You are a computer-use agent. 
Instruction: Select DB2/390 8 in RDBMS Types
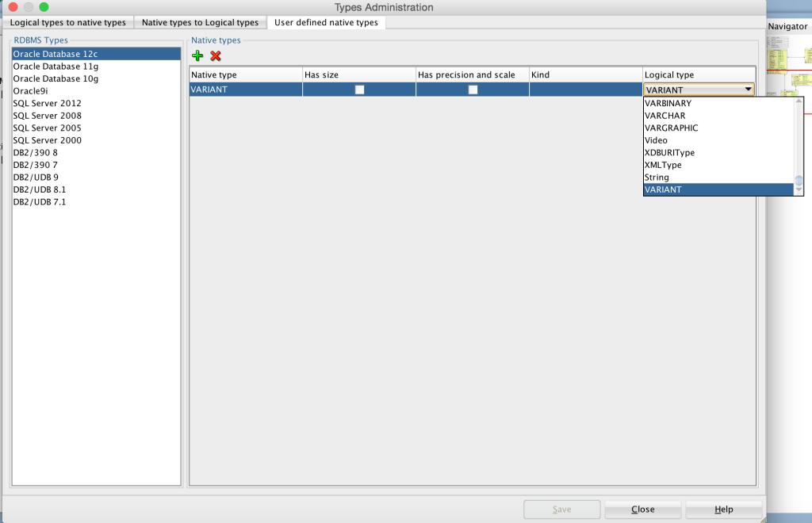[x=96, y=153]
